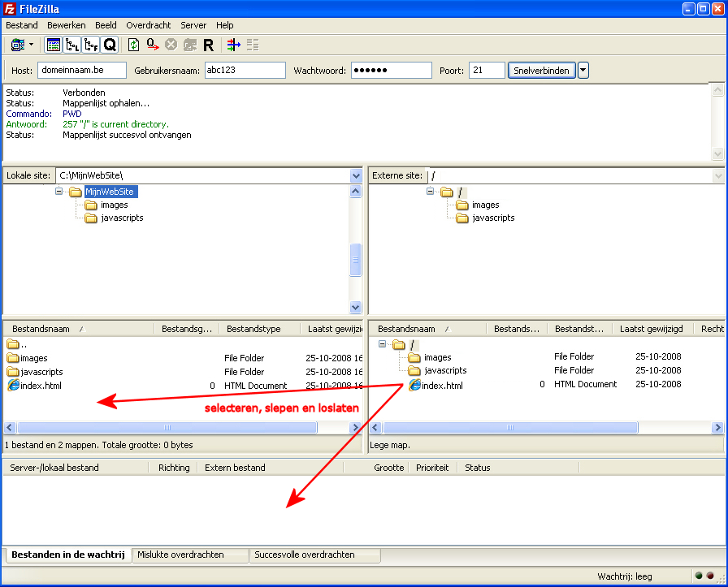Select images folder in remote file list
This screenshot has height=587, width=728.
437,357
